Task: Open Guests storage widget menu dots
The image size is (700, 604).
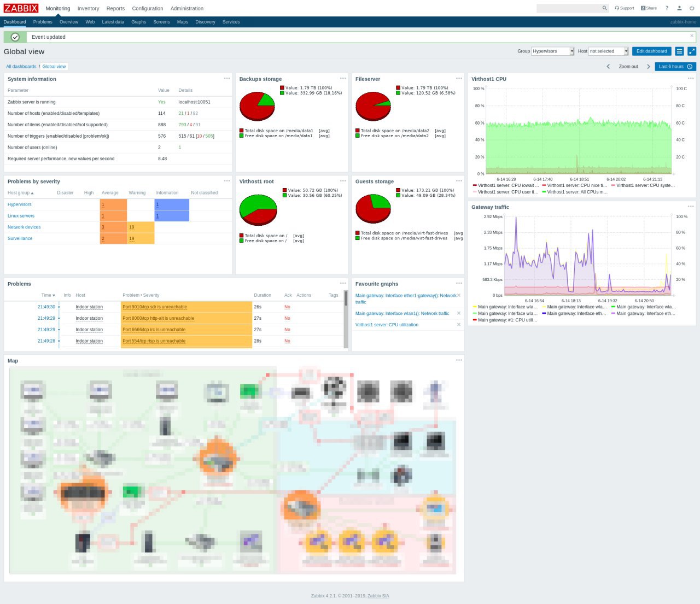Action: (459, 181)
